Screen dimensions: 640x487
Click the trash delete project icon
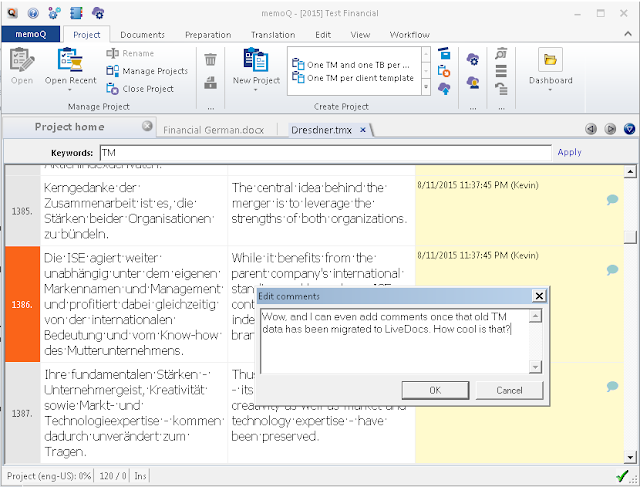tap(210, 59)
